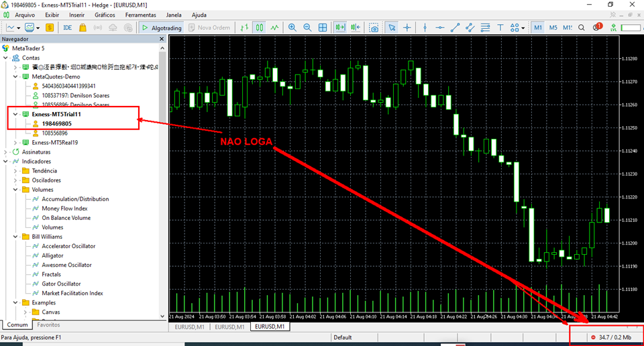Viewport: 644px width, 346px height.
Task: Select the first EURUSD,M1 chart tab
Action: (189, 327)
